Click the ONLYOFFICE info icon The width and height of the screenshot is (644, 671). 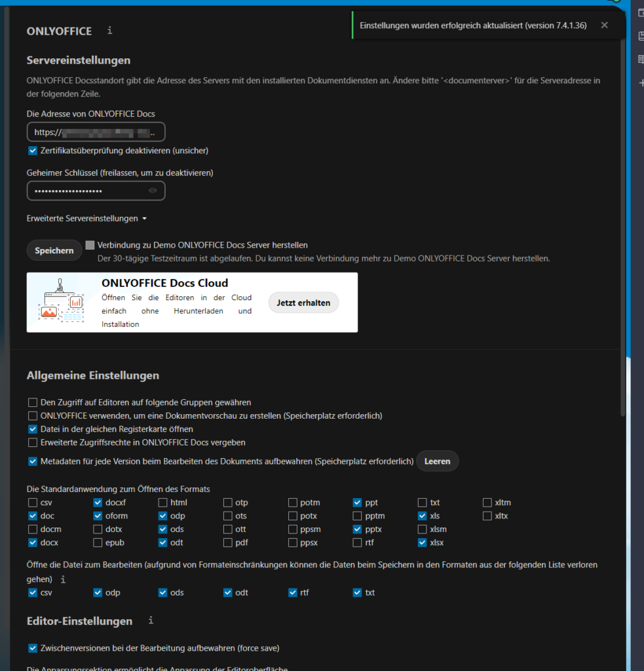[x=110, y=30]
